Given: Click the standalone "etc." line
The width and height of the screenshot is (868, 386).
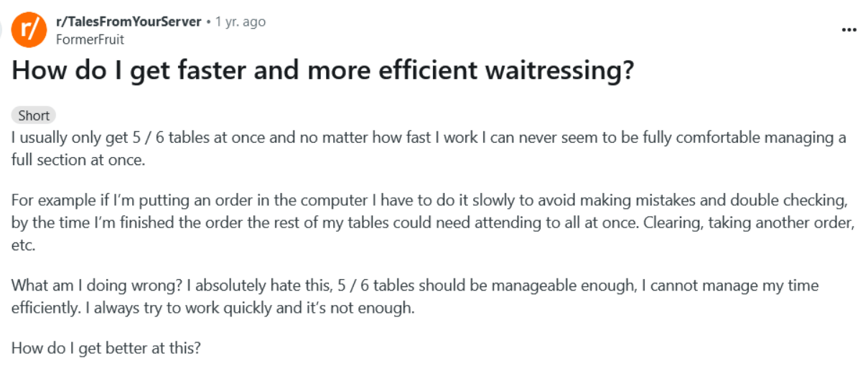Looking at the screenshot, I should 24,245.
